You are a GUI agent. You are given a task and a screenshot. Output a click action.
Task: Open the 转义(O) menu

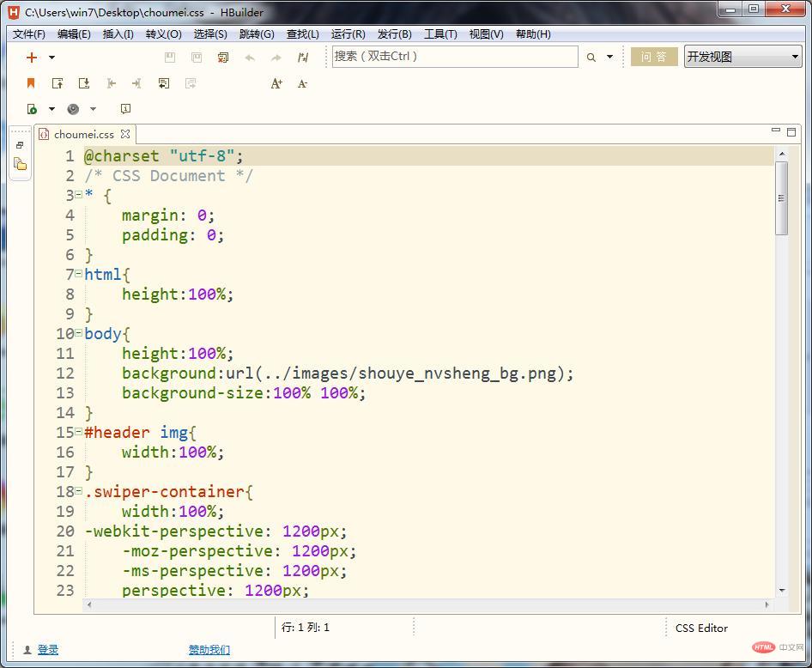pos(164,34)
